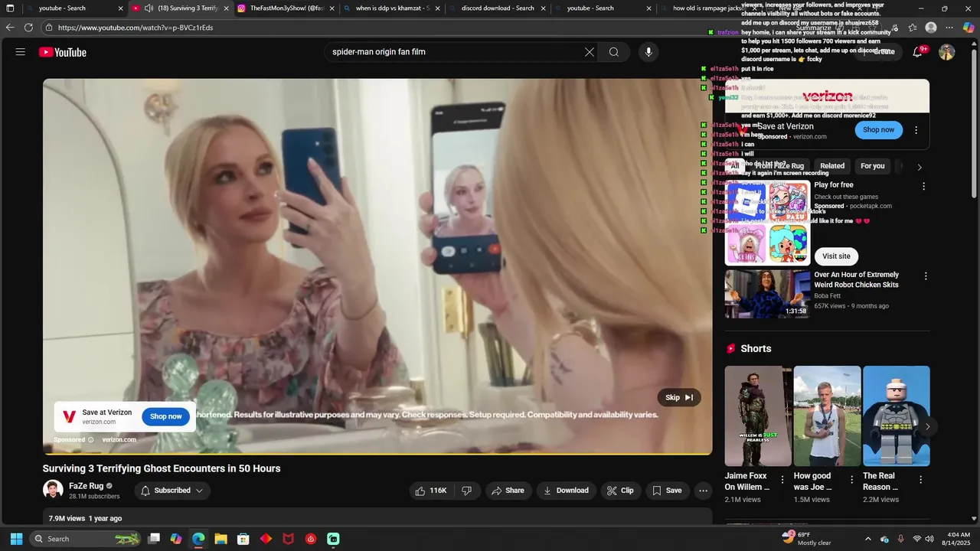Dislike the video
The width and height of the screenshot is (980, 551).
pyautogui.click(x=467, y=491)
